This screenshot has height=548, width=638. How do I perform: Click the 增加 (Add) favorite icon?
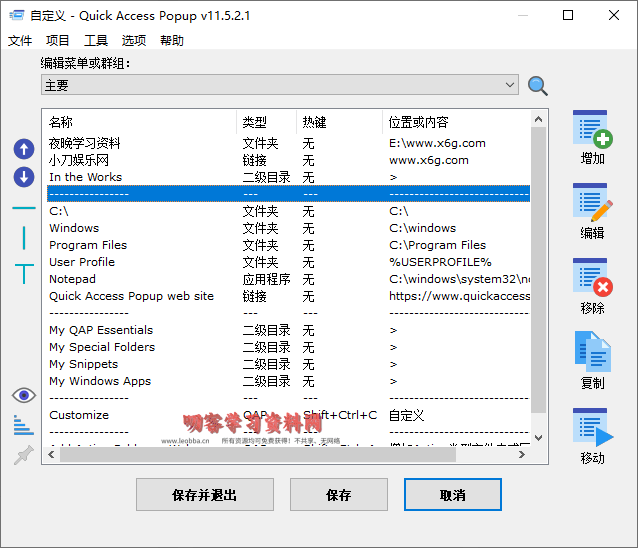(x=592, y=130)
